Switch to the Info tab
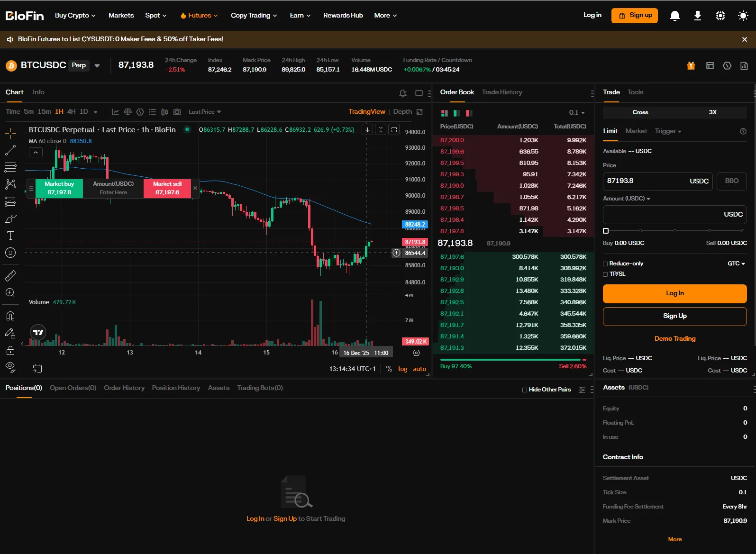The image size is (756, 554). point(38,92)
